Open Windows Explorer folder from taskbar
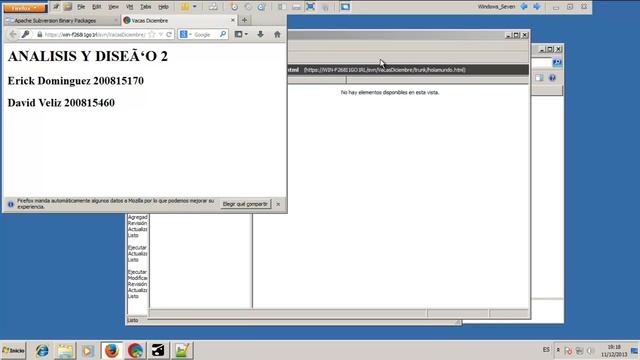 coord(65,351)
